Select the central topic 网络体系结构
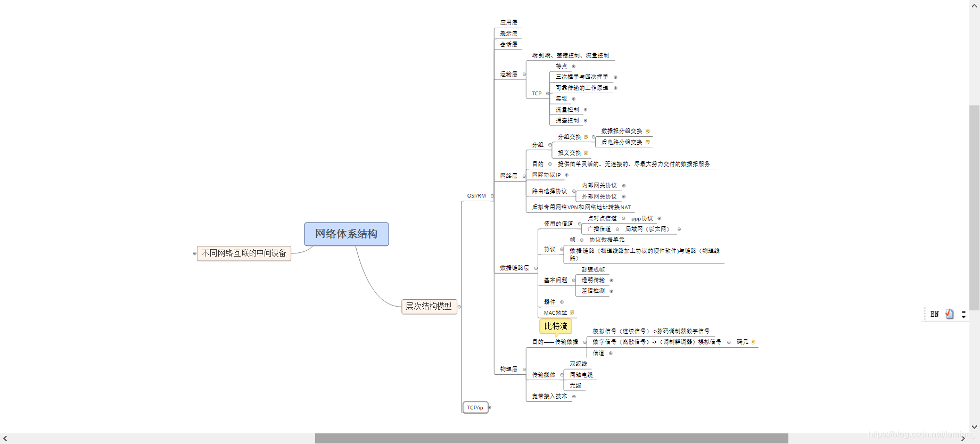The image size is (980, 444). 347,234
